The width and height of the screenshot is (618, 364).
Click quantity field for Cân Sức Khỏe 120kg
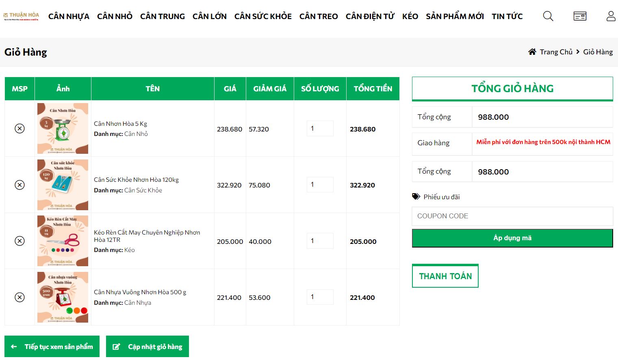click(320, 185)
